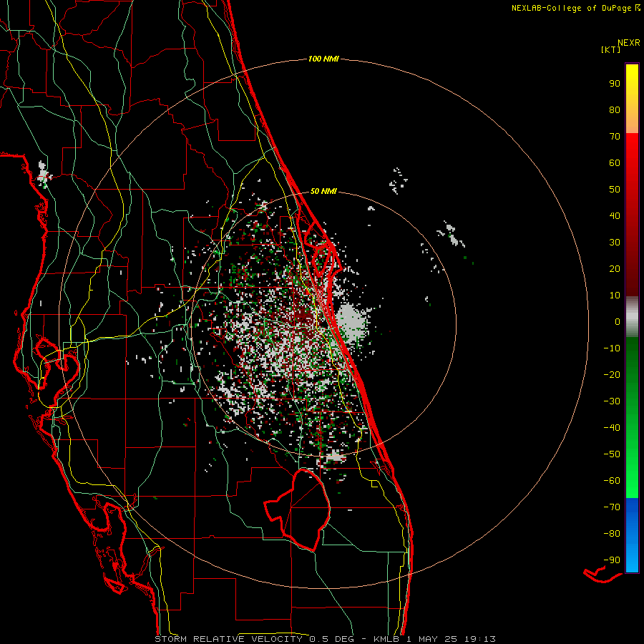This screenshot has width=644, height=644.
Task: Click the [KT] units label
Action: (x=611, y=49)
